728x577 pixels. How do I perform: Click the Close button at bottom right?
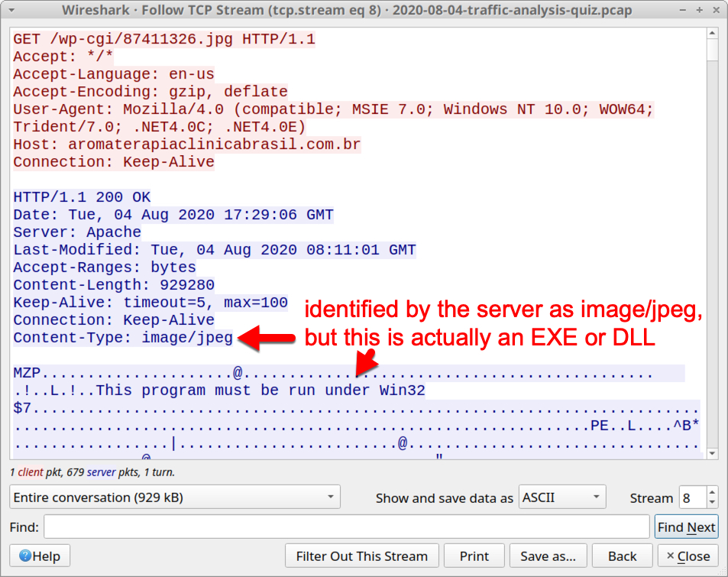tap(688, 556)
